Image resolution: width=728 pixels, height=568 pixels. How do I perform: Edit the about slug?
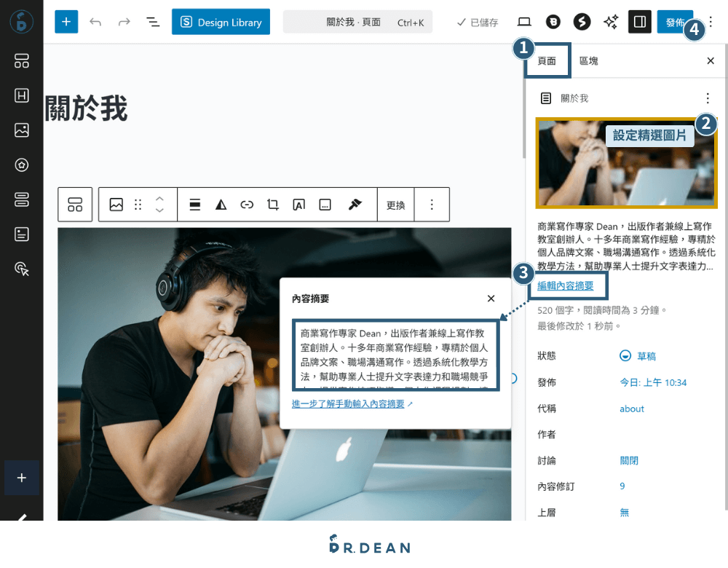[x=632, y=409]
